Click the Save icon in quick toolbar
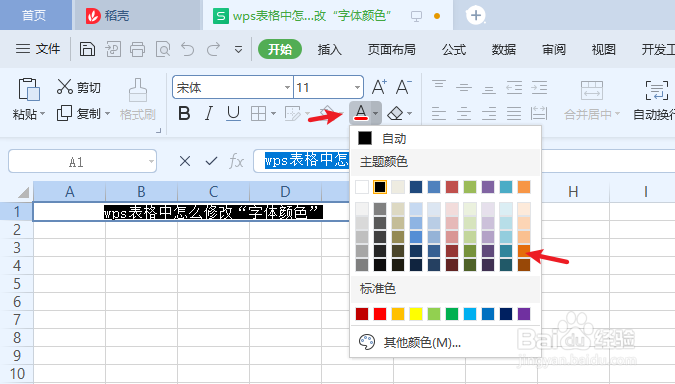The width and height of the screenshot is (675, 384). point(87,50)
